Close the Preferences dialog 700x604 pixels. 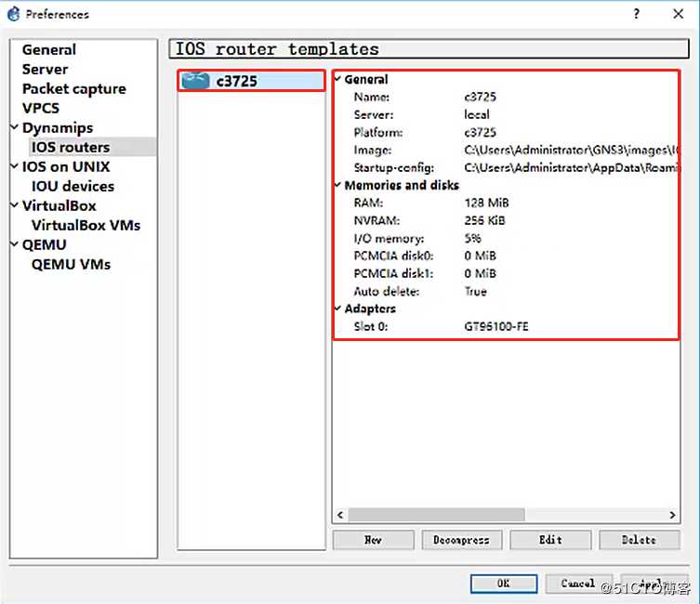[x=678, y=14]
